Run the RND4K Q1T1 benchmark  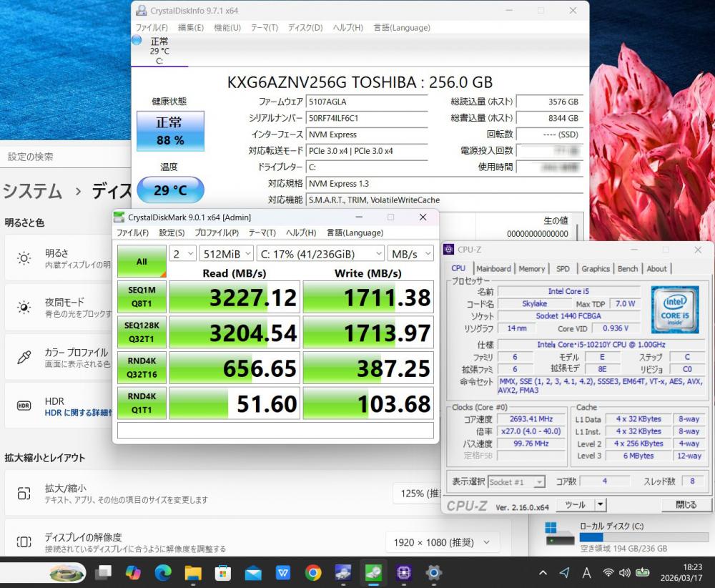pyautogui.click(x=142, y=404)
